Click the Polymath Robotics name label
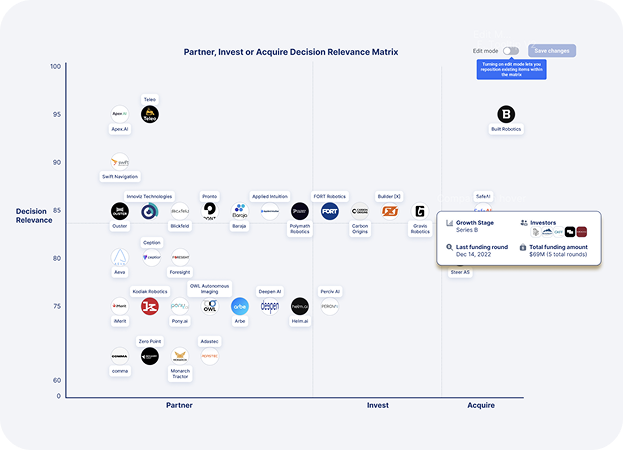This screenshot has height=450, width=623. click(x=300, y=229)
